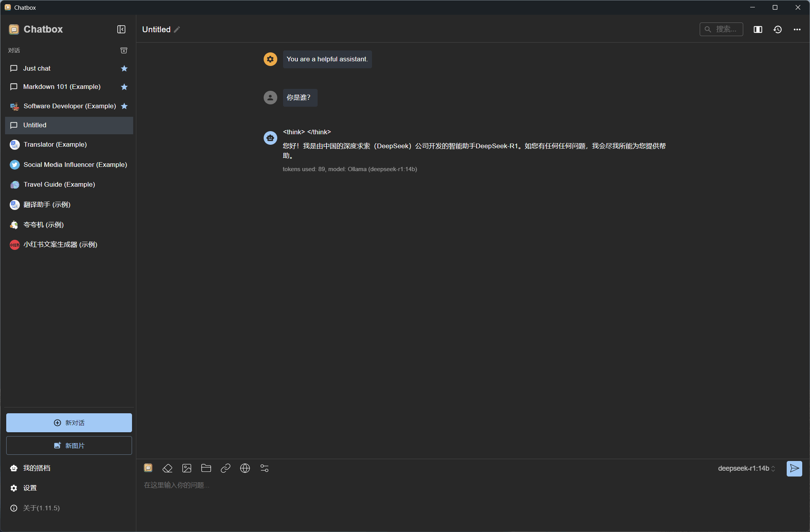Edit the Untitled title pencil icon
The height and width of the screenshot is (532, 810).
point(177,29)
